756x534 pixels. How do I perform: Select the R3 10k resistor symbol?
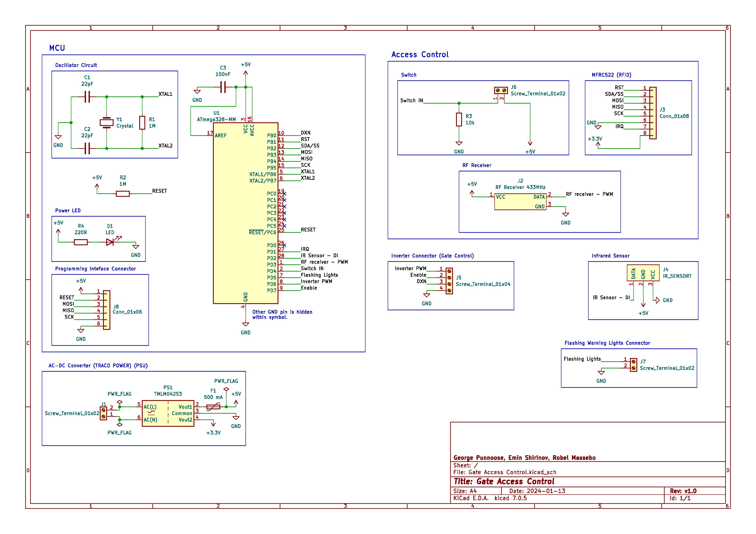(459, 120)
